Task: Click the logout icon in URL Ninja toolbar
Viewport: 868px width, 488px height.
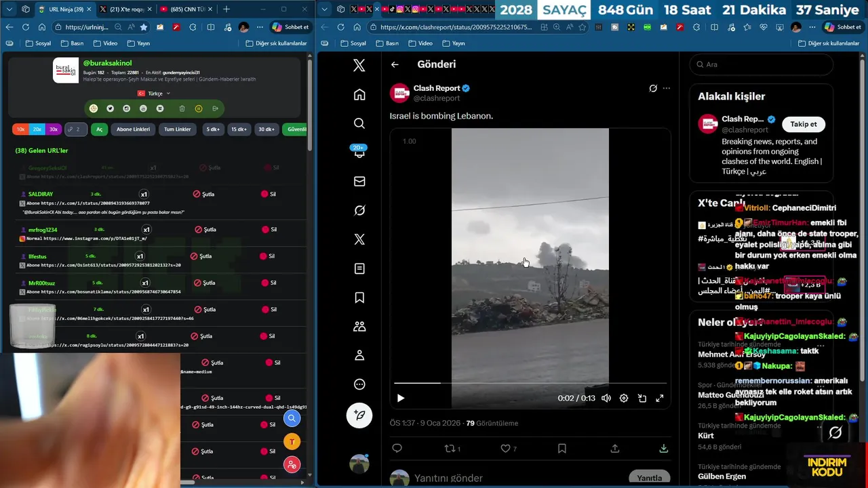Action: pos(215,108)
